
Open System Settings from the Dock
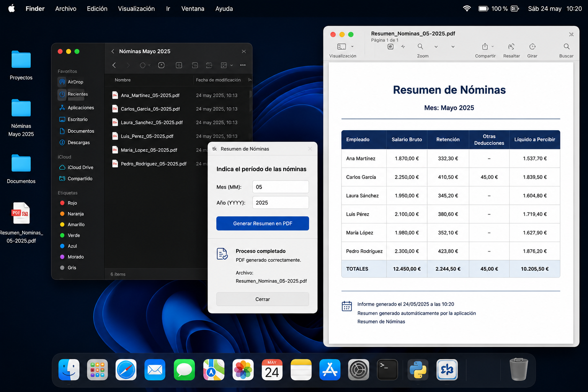pos(359,370)
